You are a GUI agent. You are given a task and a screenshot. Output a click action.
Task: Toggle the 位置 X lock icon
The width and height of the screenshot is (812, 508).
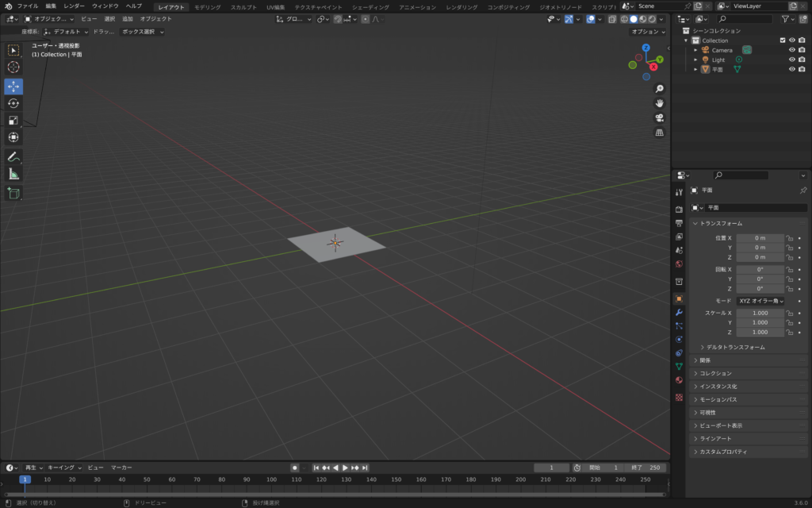point(789,238)
